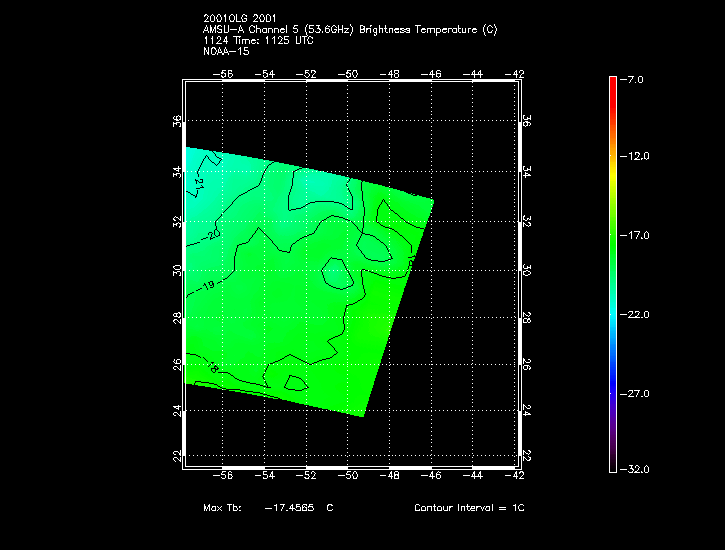Click the AMSU-A Channel 5 title line

tap(349, 30)
